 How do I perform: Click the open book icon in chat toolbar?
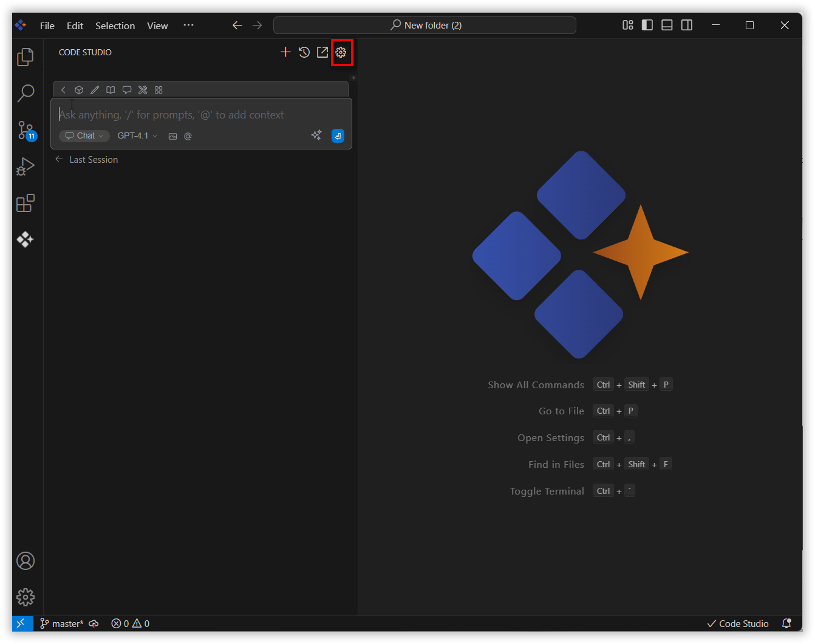[111, 90]
